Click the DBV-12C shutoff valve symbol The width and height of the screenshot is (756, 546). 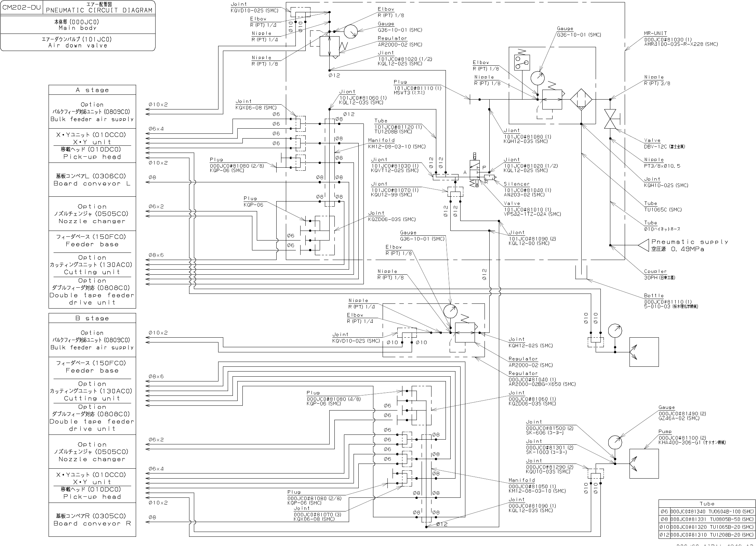coord(610,119)
